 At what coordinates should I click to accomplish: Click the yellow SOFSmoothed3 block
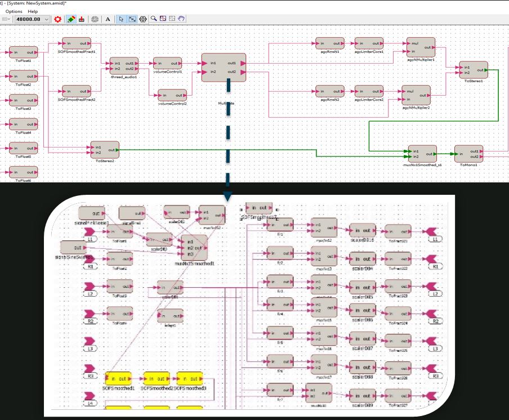190,378
